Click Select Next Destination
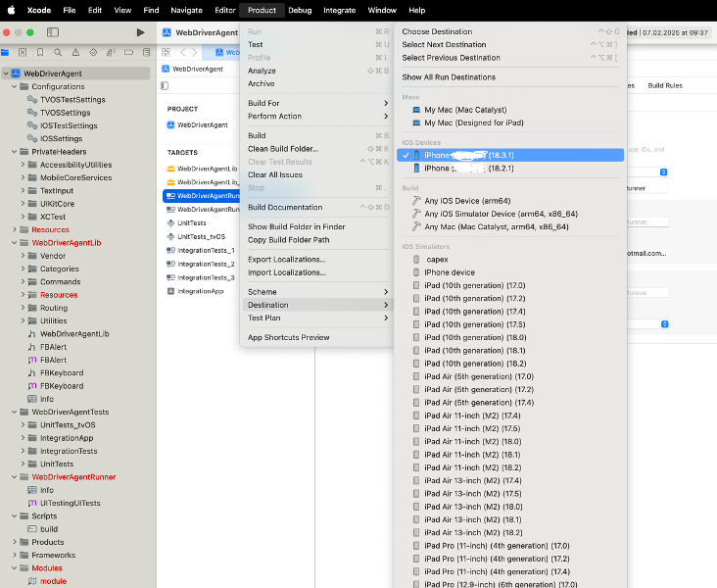The image size is (717, 588). pyautogui.click(x=510, y=44)
